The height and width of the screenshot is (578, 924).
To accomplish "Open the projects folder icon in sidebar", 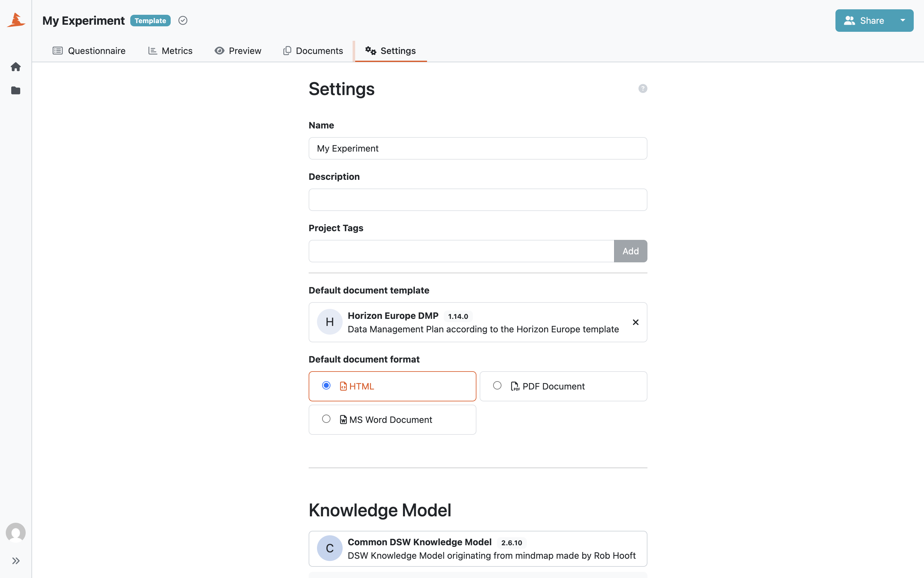I will 16,91.
